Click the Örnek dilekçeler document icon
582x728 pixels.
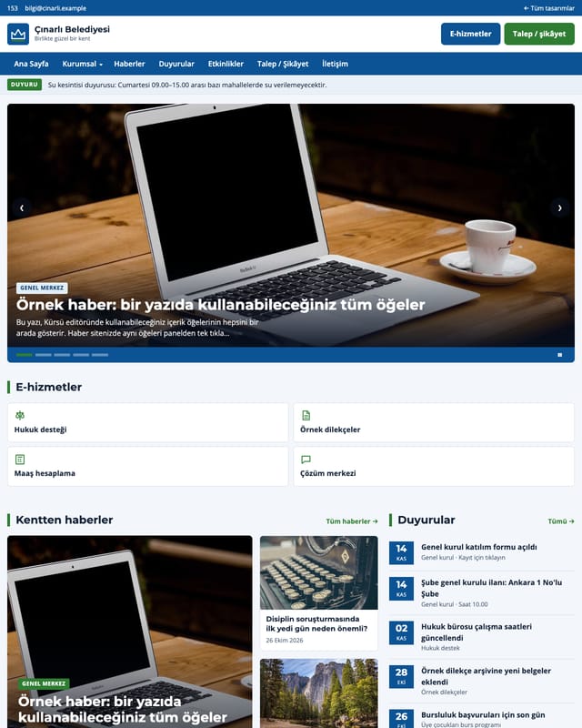pos(306,415)
